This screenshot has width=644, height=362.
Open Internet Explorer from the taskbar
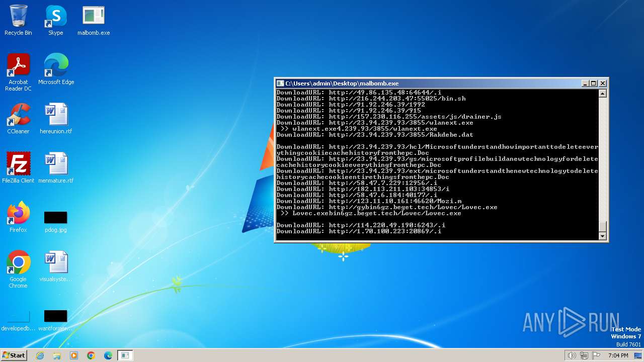(40, 355)
